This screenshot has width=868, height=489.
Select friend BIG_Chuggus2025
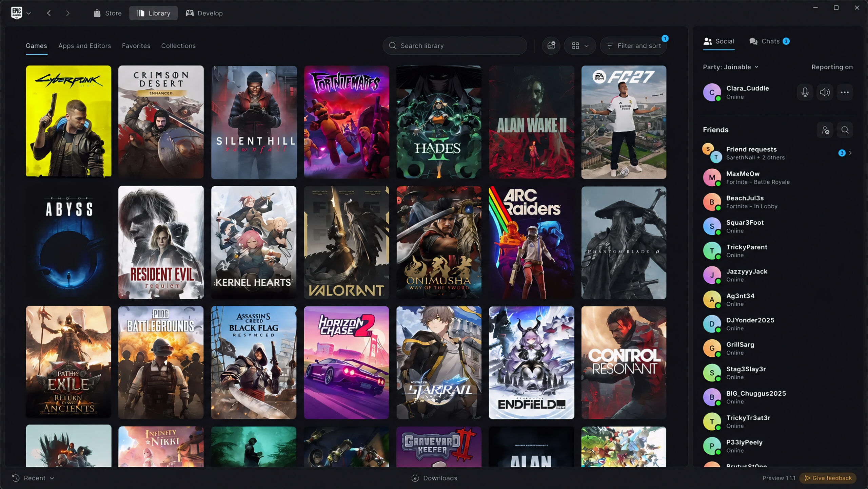tap(777, 397)
